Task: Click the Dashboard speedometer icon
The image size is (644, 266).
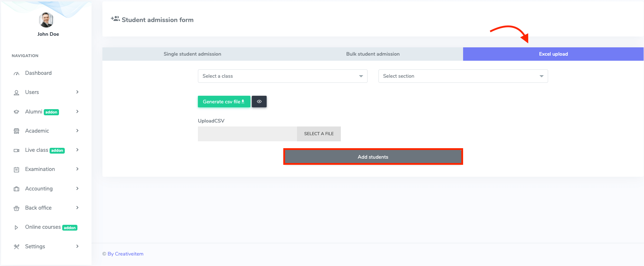Action: click(x=16, y=73)
